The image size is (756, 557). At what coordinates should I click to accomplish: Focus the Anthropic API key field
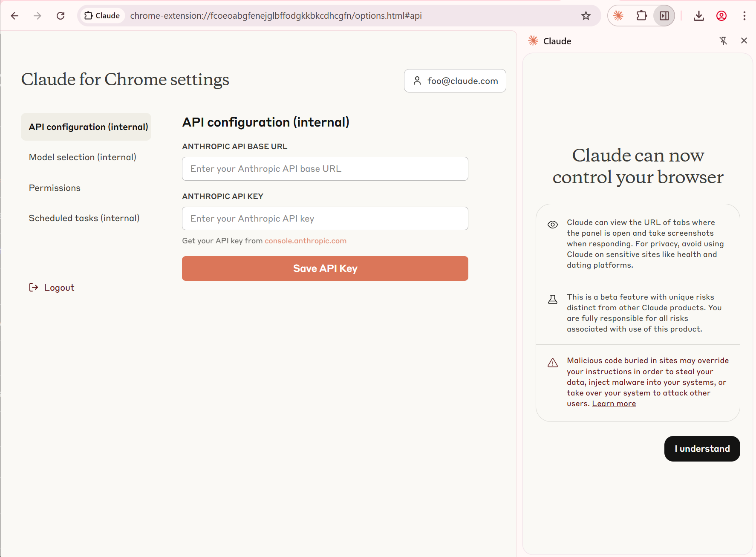(x=325, y=219)
